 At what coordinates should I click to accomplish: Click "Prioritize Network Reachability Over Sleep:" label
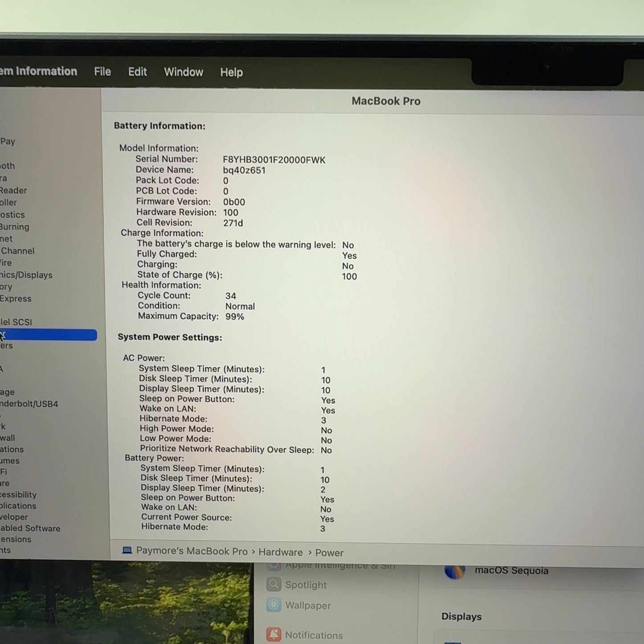227,449
